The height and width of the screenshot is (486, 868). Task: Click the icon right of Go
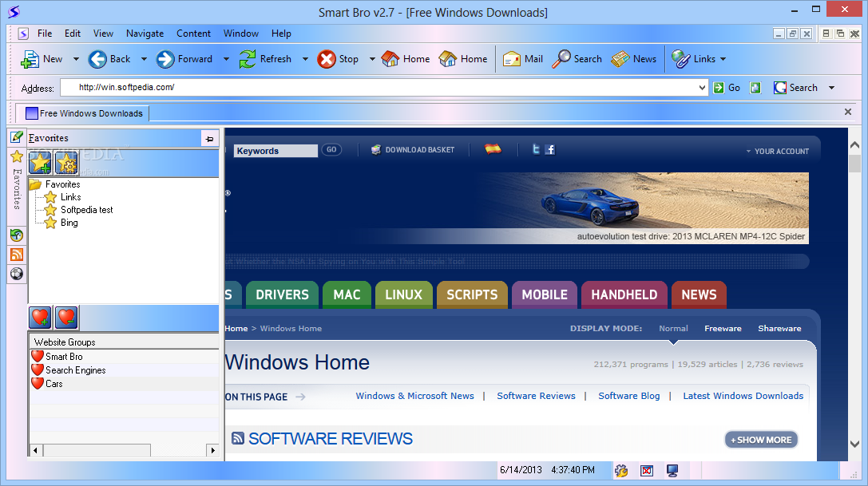[x=755, y=88]
